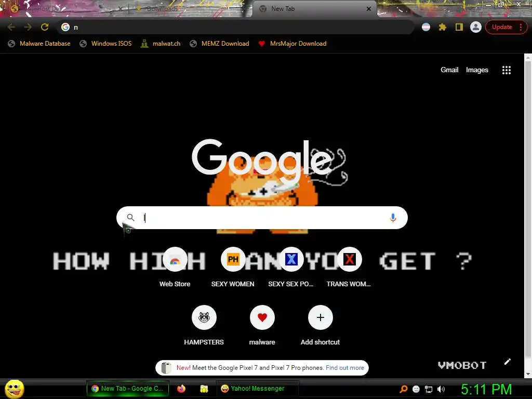The image size is (532, 399).
Task: Click the orange magnifier tray icon
Action: (x=403, y=389)
